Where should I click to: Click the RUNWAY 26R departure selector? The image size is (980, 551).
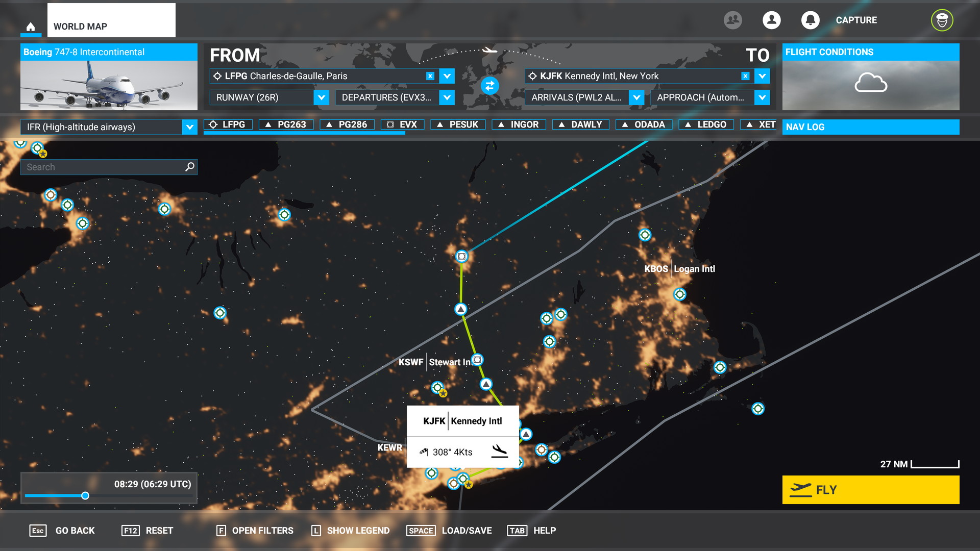click(269, 97)
